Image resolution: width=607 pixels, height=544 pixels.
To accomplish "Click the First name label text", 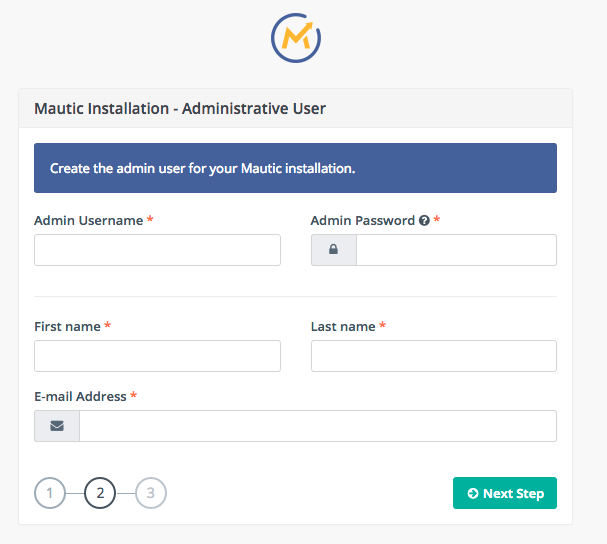I will [67, 326].
